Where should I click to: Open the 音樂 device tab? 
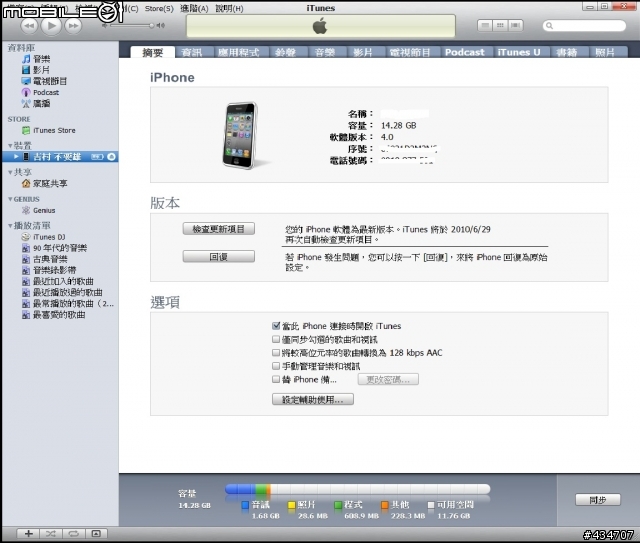coord(325,52)
